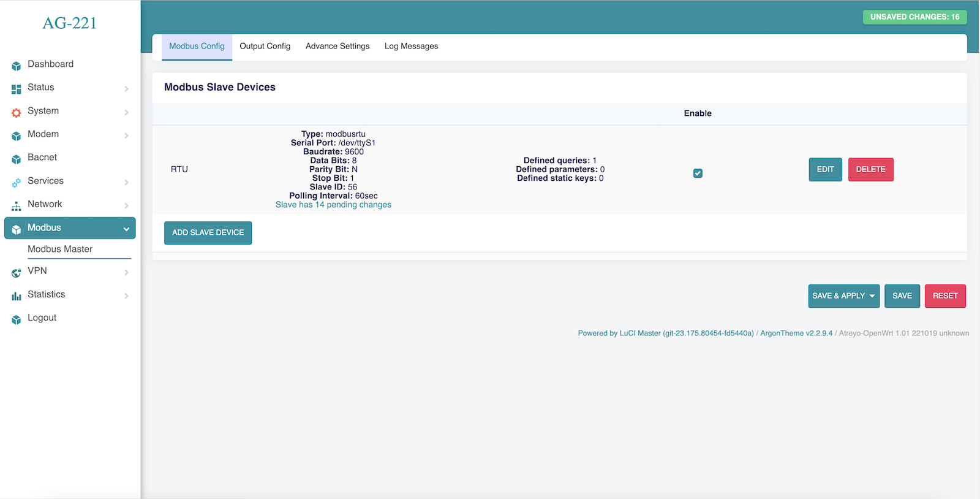
Task: Click the Statistics bar chart icon
Action: [17, 296]
